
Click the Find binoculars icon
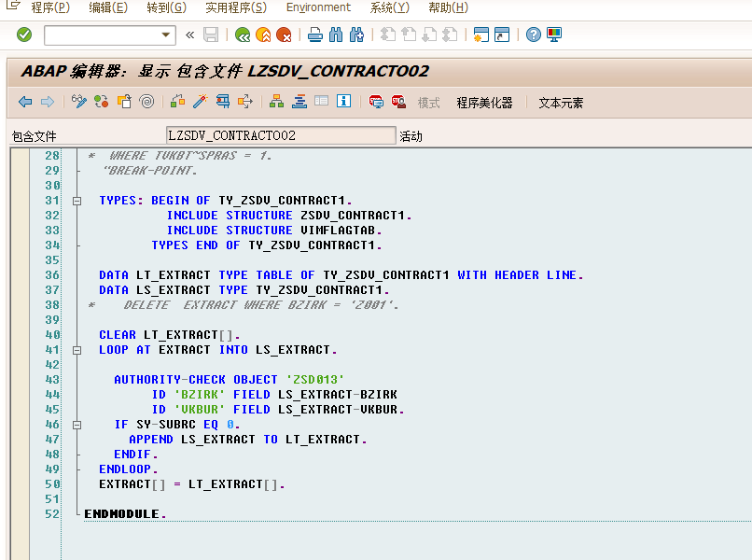336,35
